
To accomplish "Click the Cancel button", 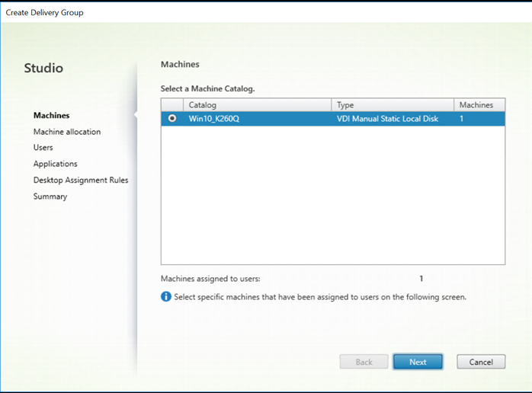I will tap(481, 362).
